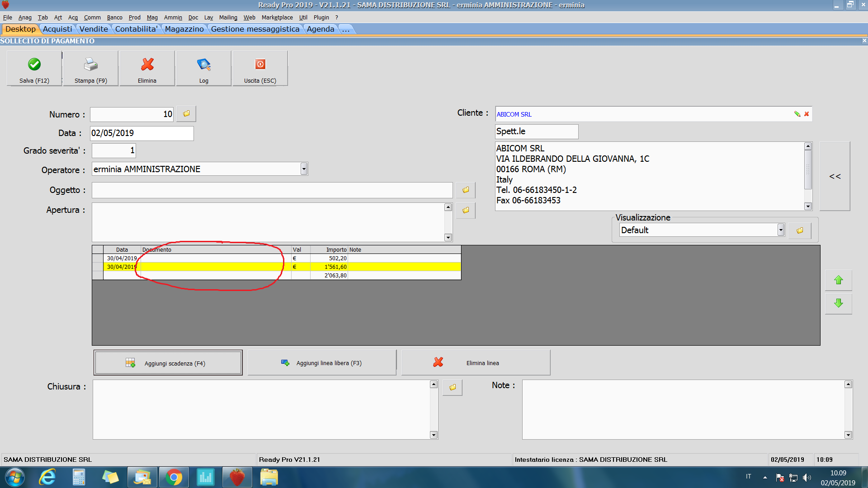Open the Marketplace menu

pyautogui.click(x=277, y=18)
